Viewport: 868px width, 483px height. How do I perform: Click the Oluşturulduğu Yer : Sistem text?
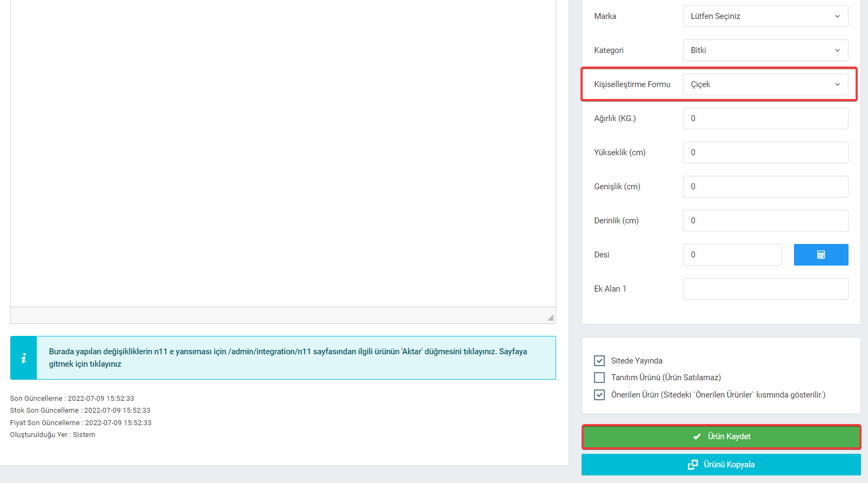[52, 435]
